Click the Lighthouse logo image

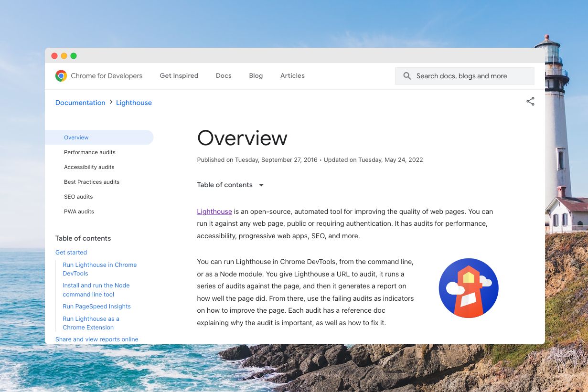click(469, 288)
